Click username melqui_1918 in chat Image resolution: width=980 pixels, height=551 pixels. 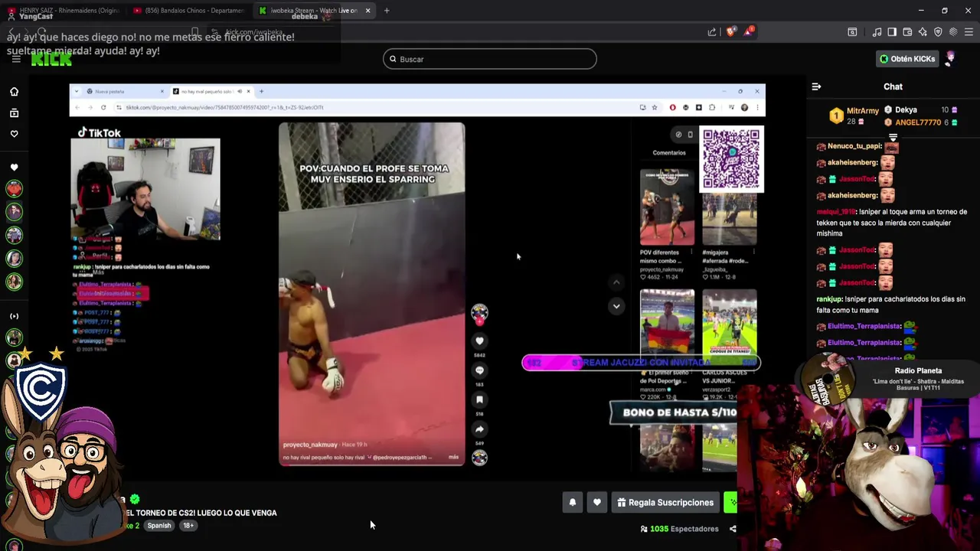point(836,212)
